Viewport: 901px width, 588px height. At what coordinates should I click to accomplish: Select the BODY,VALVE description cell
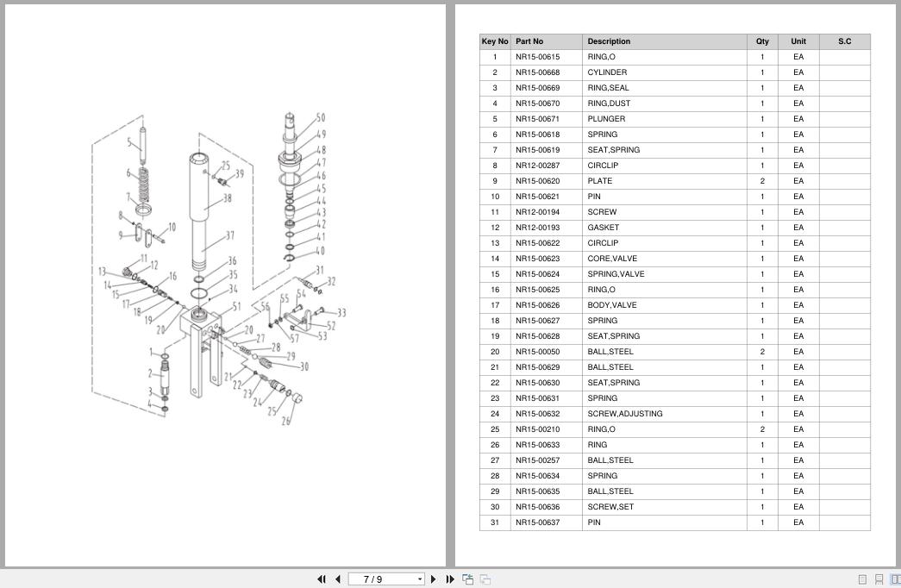(x=664, y=305)
